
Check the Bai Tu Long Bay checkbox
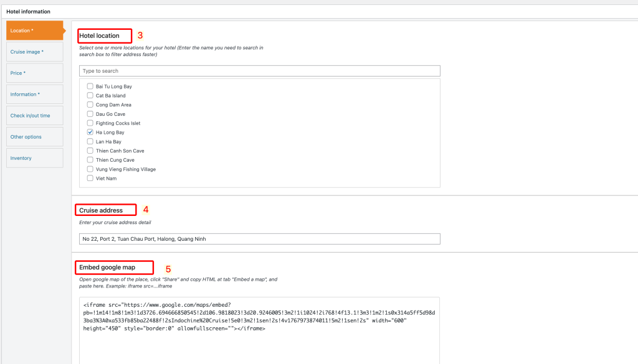[90, 86]
